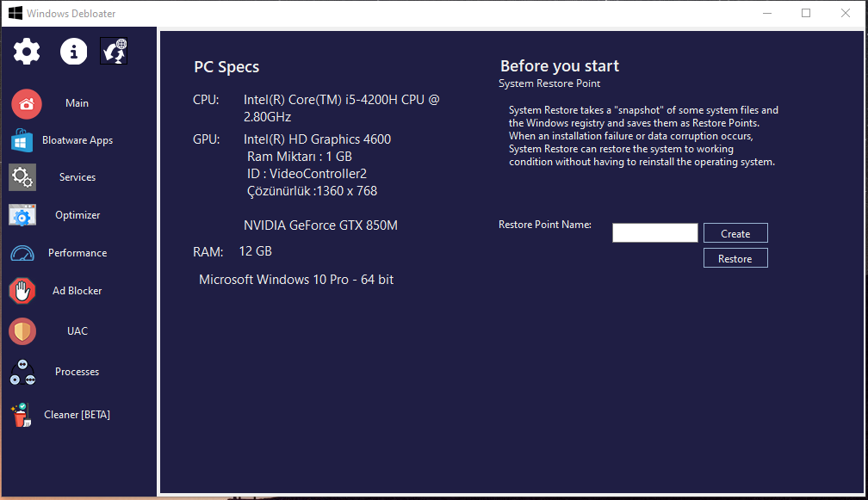Select the Processes icon
This screenshot has width=868, height=500.
pyautogui.click(x=22, y=372)
